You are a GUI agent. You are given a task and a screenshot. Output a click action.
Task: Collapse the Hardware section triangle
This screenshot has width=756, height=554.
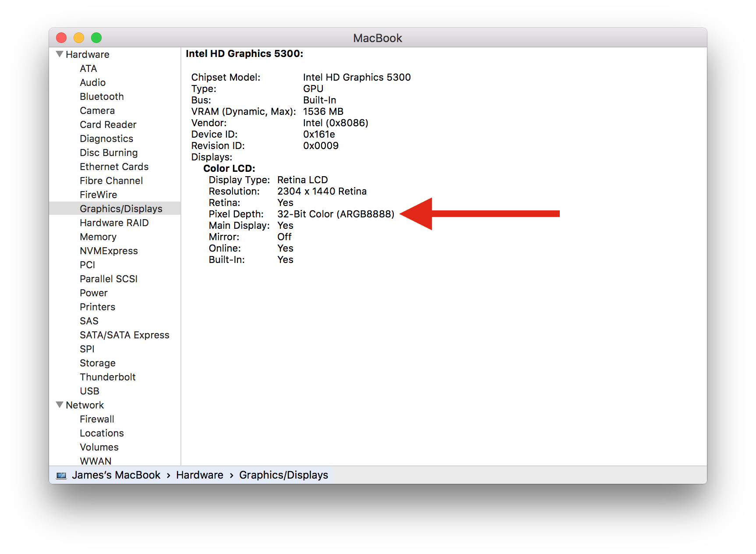[60, 54]
